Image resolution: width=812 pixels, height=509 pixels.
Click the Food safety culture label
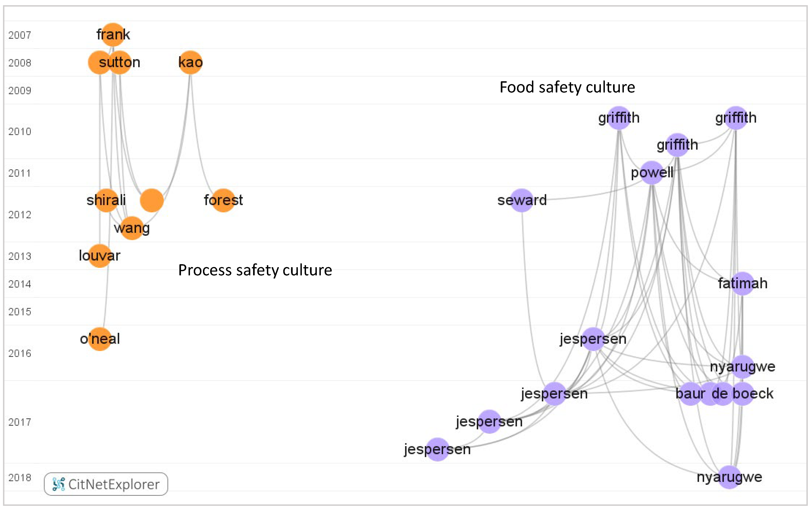567,87
